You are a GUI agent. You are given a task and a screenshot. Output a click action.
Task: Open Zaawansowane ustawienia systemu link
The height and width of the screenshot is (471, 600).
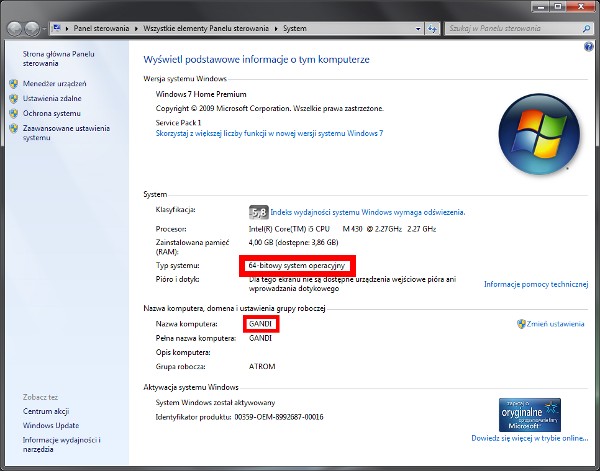point(66,133)
